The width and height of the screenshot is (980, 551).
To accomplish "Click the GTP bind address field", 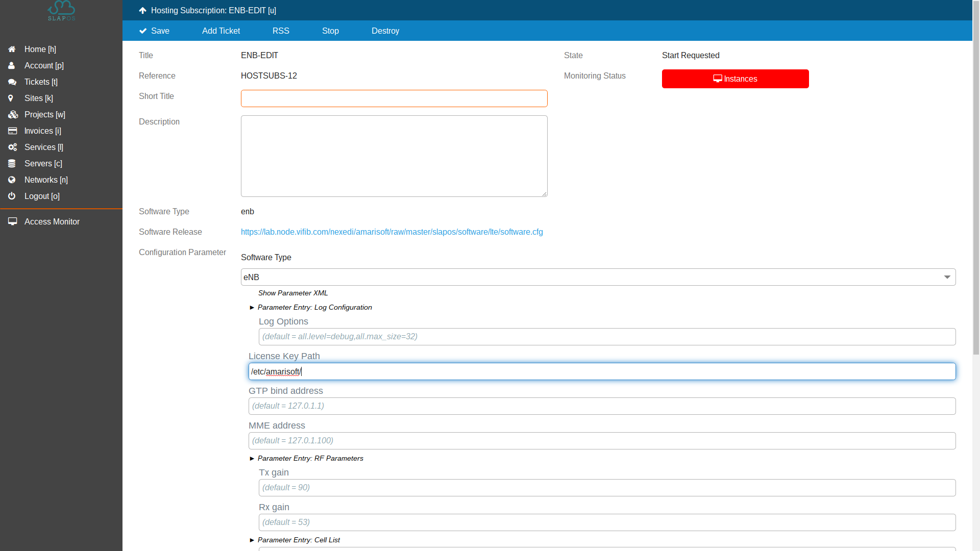I will pos(602,406).
